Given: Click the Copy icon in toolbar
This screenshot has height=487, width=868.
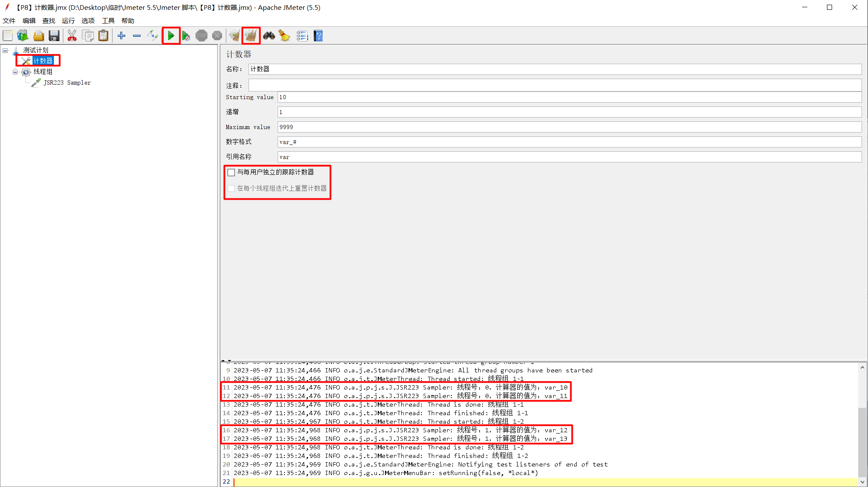Looking at the screenshot, I should tap(88, 36).
